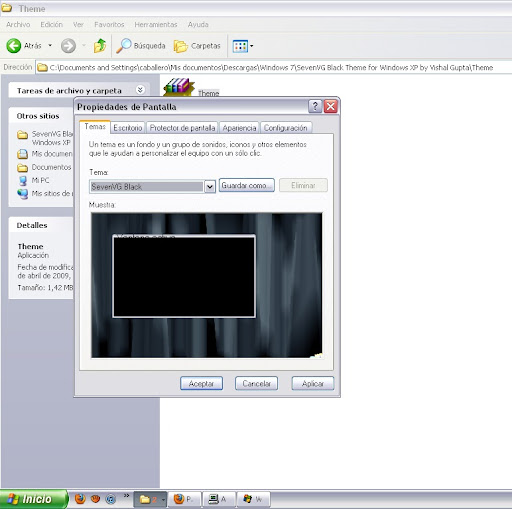Screen dimensions: 512x509
Task: Toggle the Carpetas folders pane
Action: [x=197, y=46]
